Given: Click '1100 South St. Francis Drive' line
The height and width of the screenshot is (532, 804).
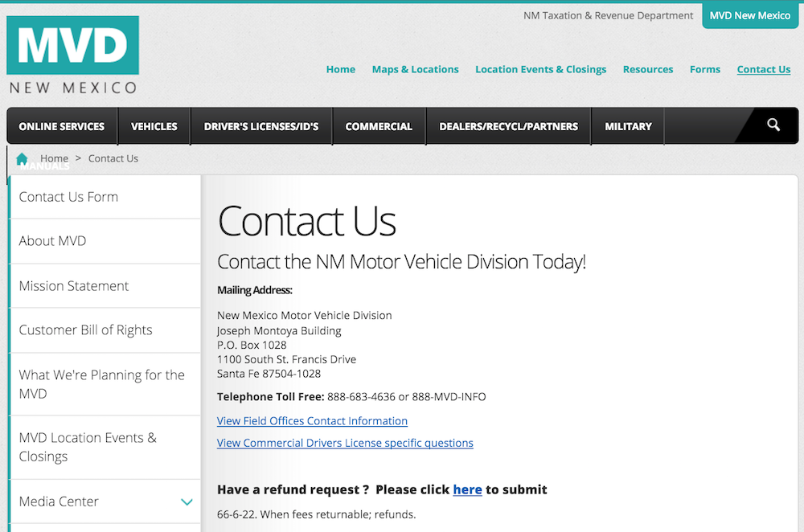Looking at the screenshot, I should point(286,359).
